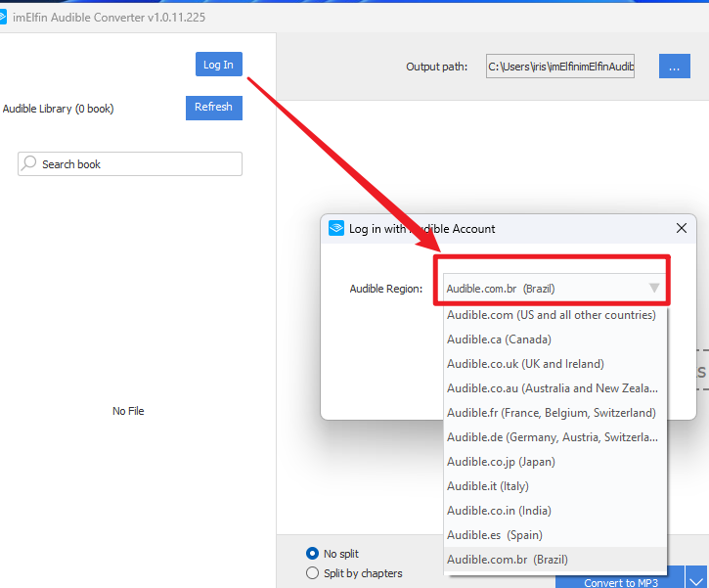Click the Audible Library (0 book) label
Viewport: 709px width, 588px height.
pos(59,109)
